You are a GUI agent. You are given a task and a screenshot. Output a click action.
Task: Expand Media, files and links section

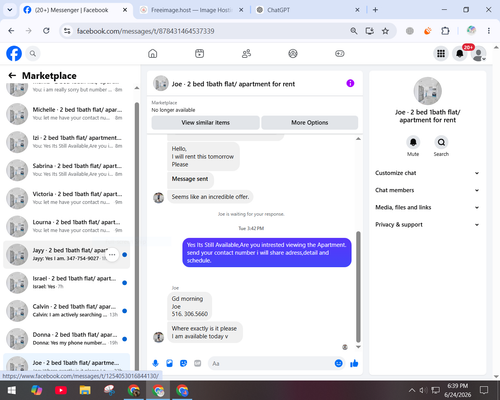point(427,207)
